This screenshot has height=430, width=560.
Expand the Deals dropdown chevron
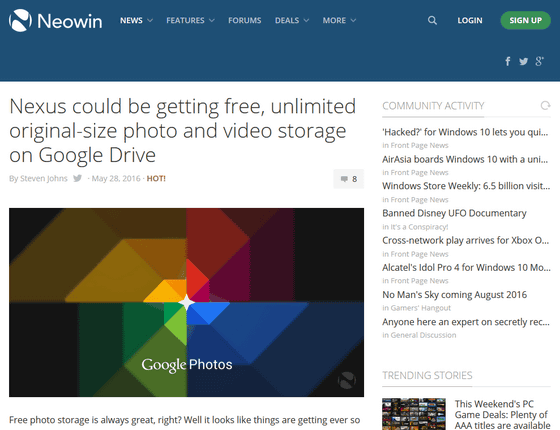coord(306,20)
